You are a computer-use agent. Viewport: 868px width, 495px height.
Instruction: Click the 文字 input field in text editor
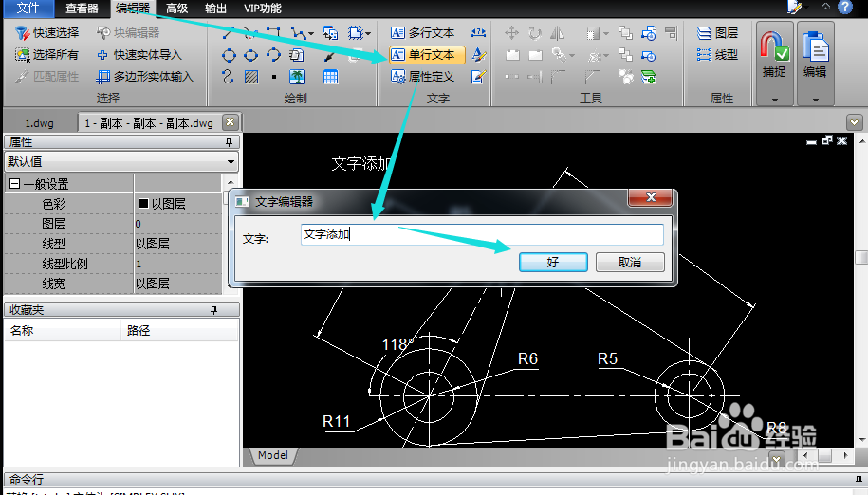click(x=482, y=234)
